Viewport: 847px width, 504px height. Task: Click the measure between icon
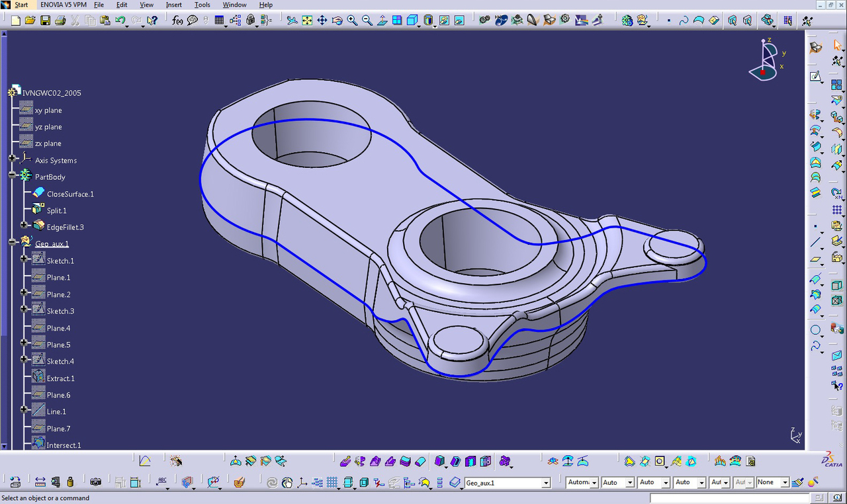coord(40,482)
